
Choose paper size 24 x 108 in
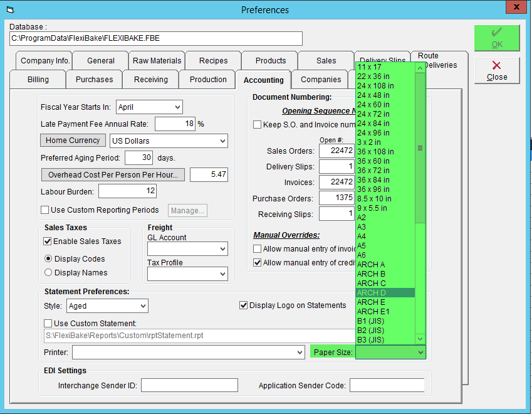385,86
